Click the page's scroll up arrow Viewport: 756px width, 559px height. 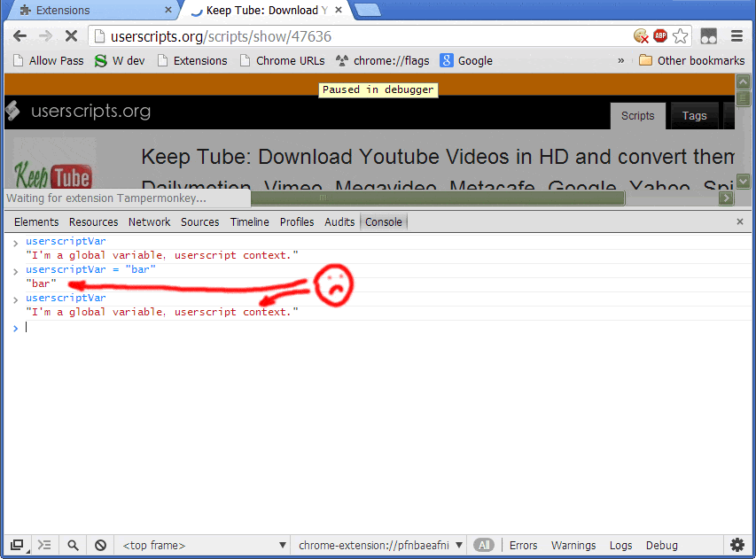point(743,82)
